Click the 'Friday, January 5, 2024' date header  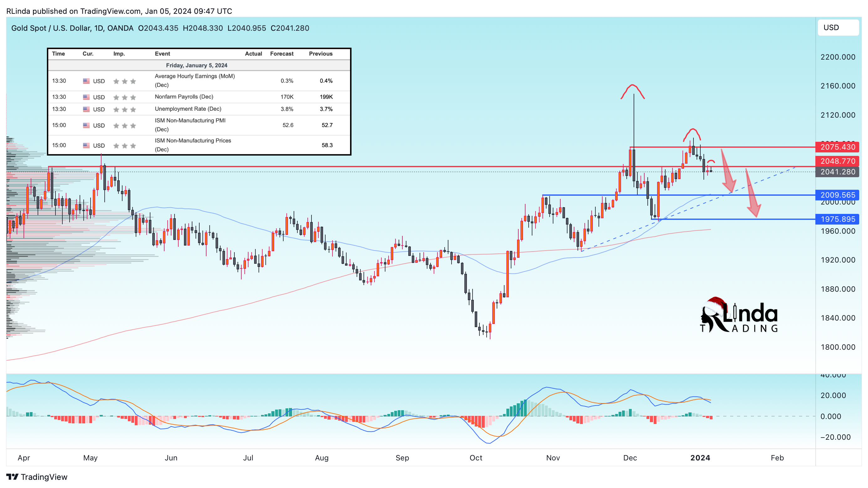coord(196,66)
